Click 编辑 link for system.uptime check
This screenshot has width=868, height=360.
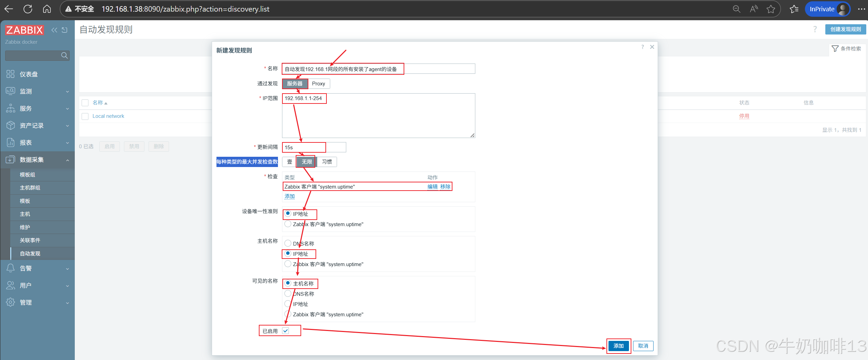click(432, 186)
